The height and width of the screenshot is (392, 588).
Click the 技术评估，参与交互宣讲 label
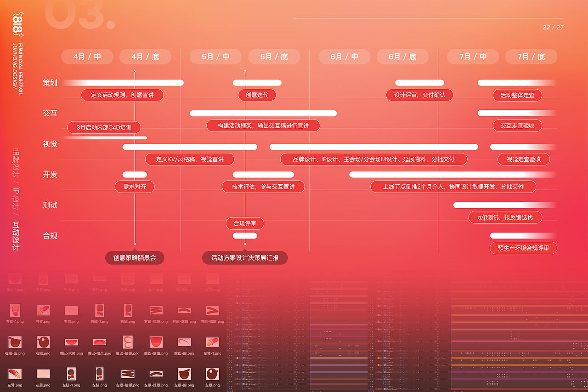263,187
